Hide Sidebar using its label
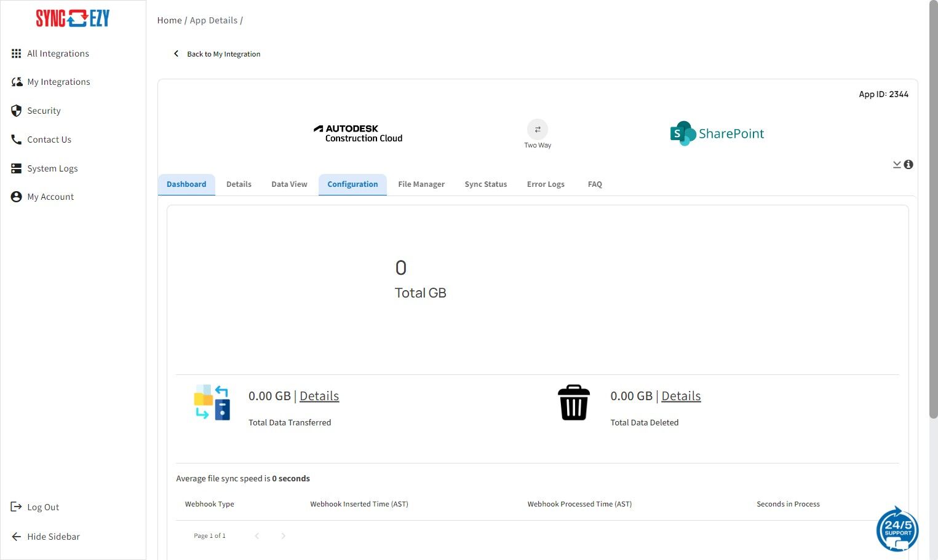938x560 pixels. [54, 537]
